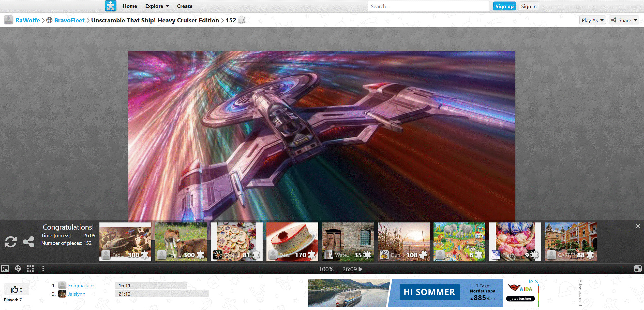This screenshot has height=310, width=644.
Task: Click the thumbs up like button
Action: tap(16, 290)
